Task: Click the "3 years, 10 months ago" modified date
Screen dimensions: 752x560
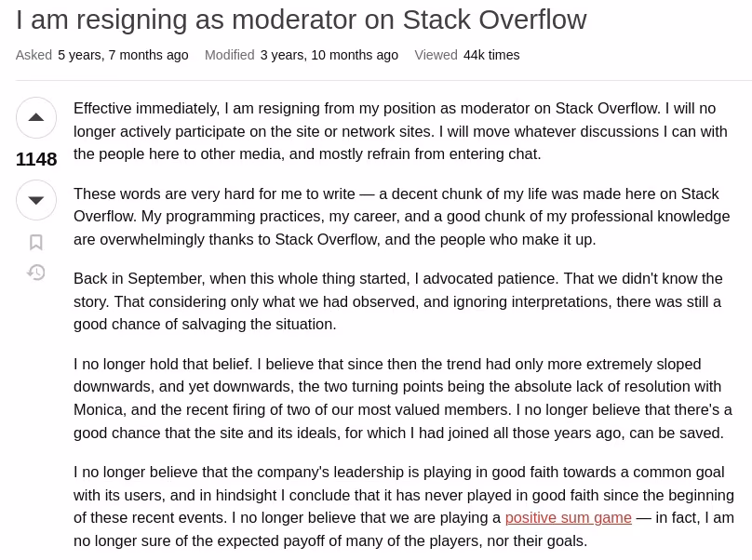Action: [329, 55]
